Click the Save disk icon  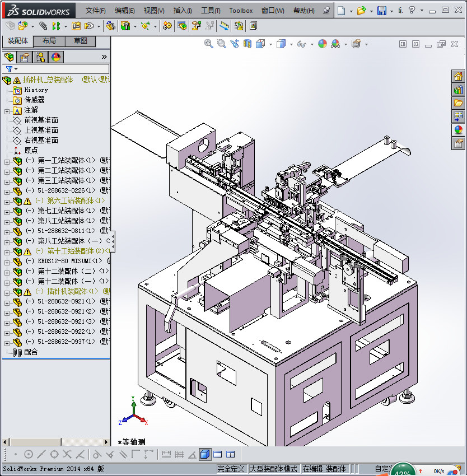point(381,11)
